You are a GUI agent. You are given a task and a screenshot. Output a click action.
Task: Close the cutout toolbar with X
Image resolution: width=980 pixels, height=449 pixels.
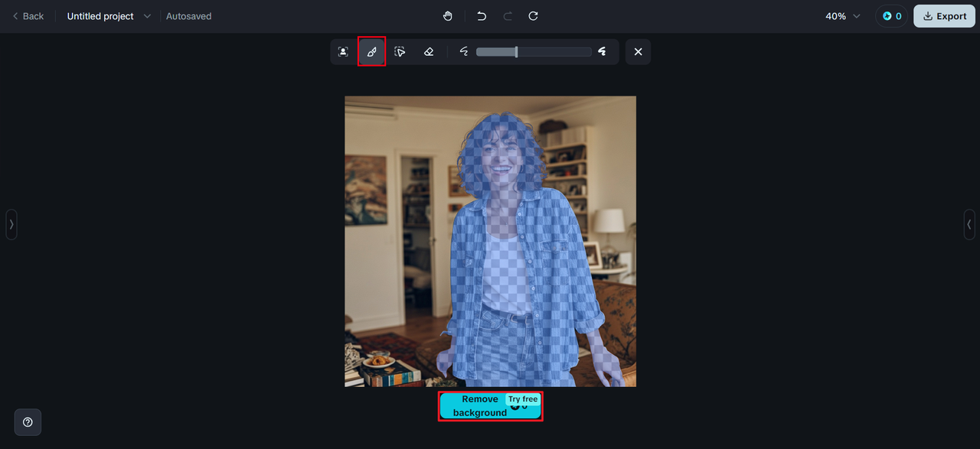(638, 52)
